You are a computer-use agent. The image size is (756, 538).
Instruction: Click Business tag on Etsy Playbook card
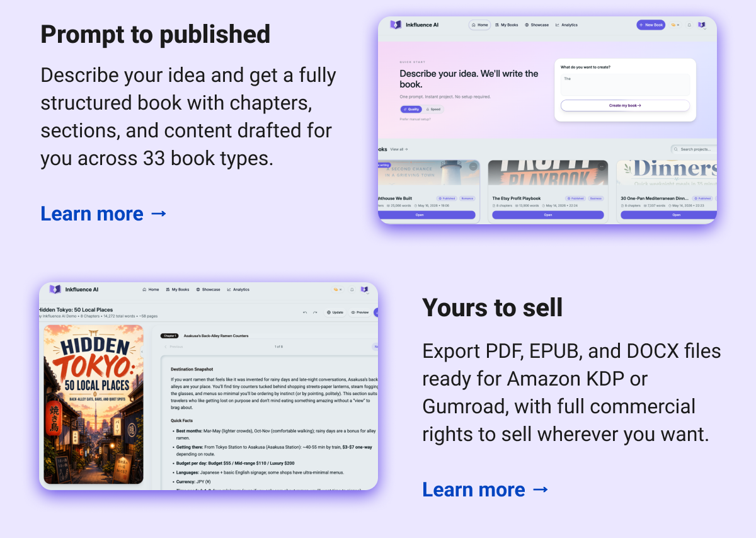pyautogui.click(x=595, y=198)
